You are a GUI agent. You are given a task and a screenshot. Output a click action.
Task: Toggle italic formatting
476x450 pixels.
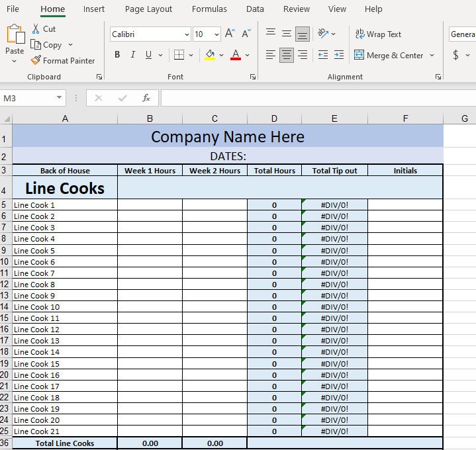click(x=132, y=55)
